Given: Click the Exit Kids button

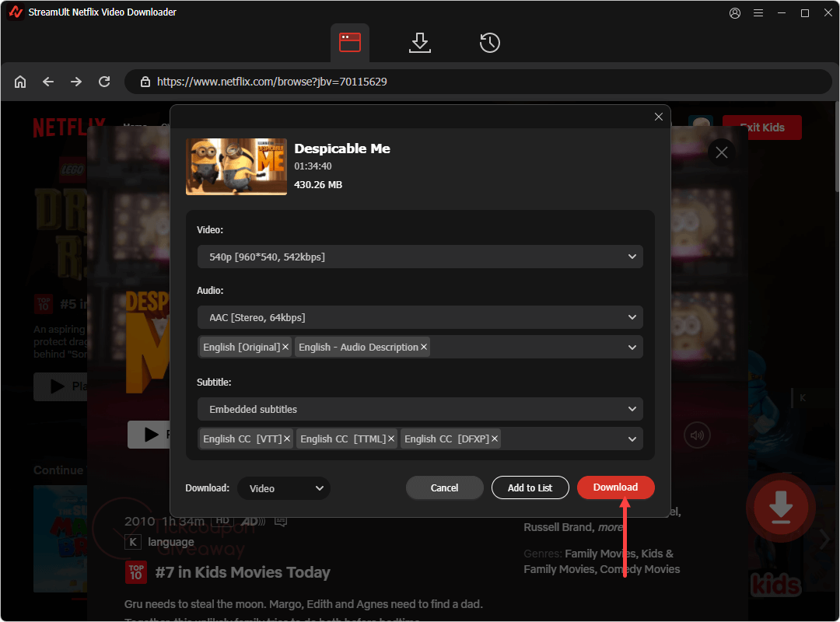Looking at the screenshot, I should (761, 128).
